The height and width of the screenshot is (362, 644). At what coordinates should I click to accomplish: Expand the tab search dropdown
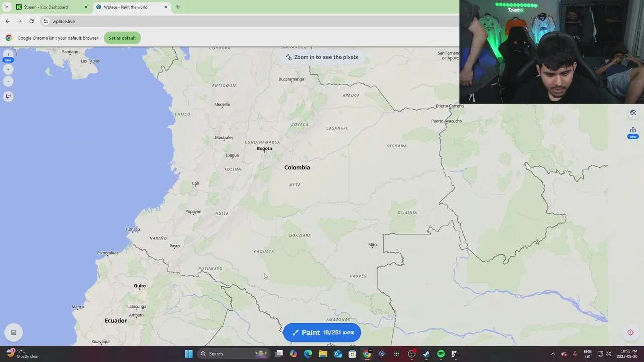tap(6, 7)
